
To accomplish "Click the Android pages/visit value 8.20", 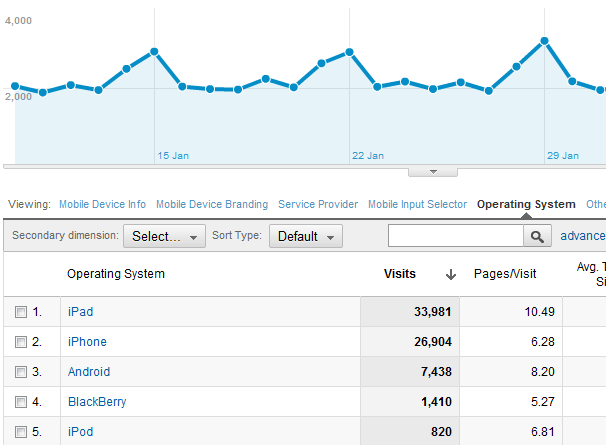I will 543,372.
